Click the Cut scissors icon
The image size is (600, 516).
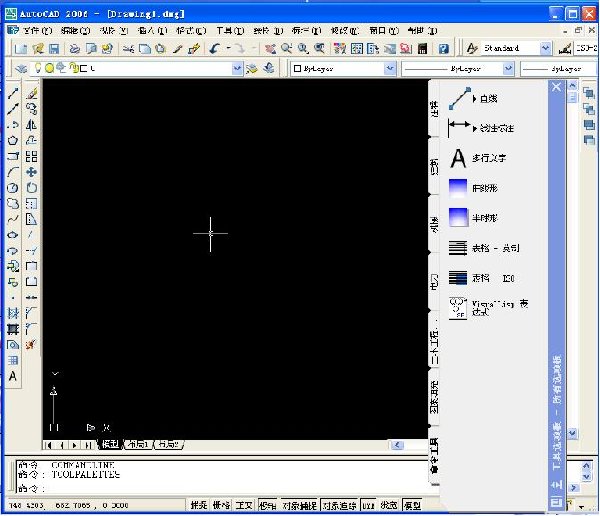(x=128, y=49)
